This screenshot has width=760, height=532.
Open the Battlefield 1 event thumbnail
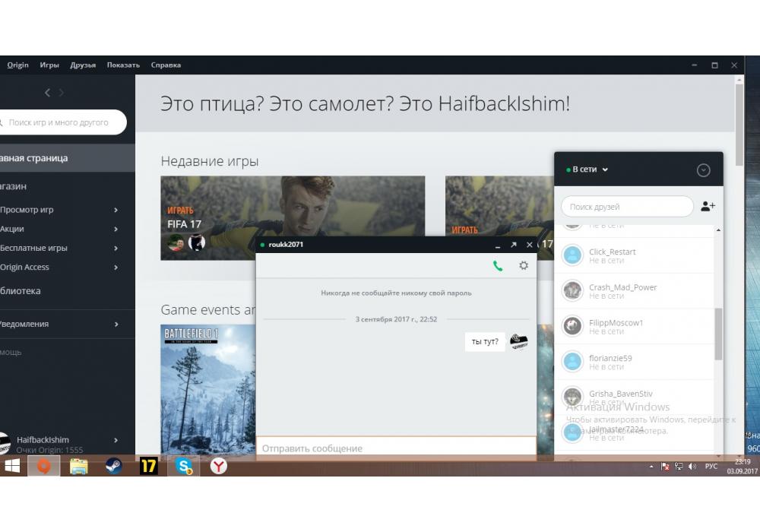click(x=208, y=390)
